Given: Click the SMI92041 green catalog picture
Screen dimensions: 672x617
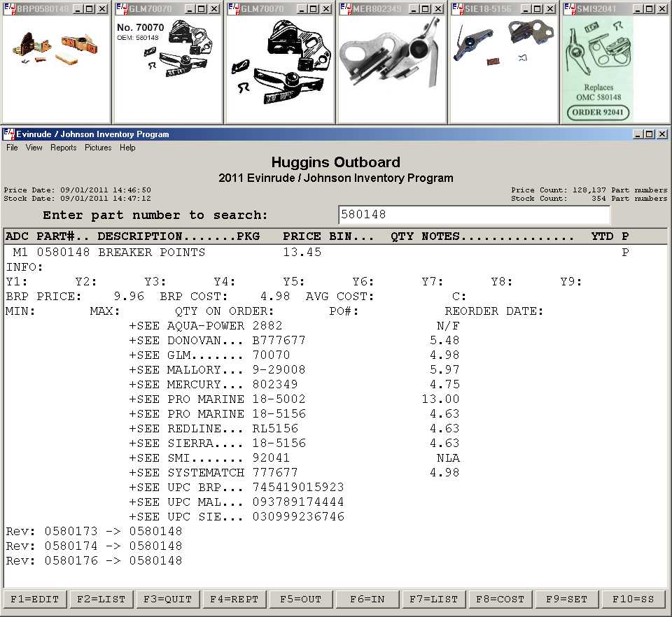Looking at the screenshot, I should pos(598,69).
